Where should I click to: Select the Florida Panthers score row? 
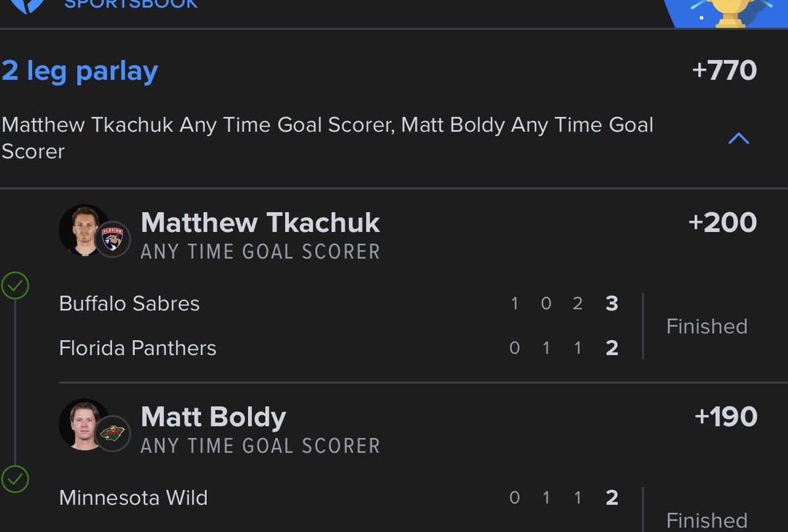(x=339, y=347)
